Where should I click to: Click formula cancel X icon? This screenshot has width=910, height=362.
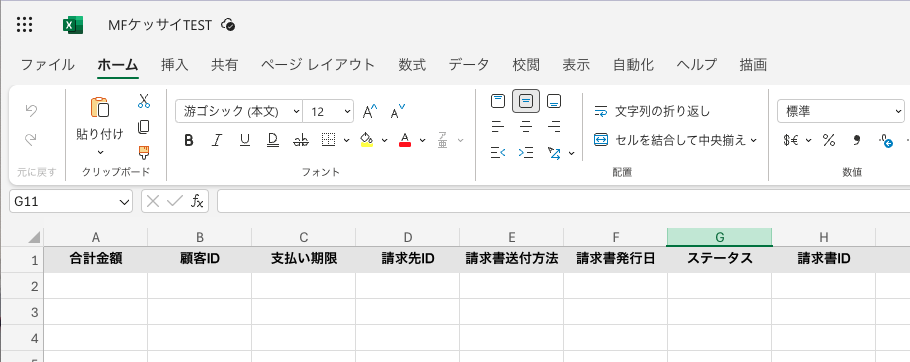pos(153,201)
